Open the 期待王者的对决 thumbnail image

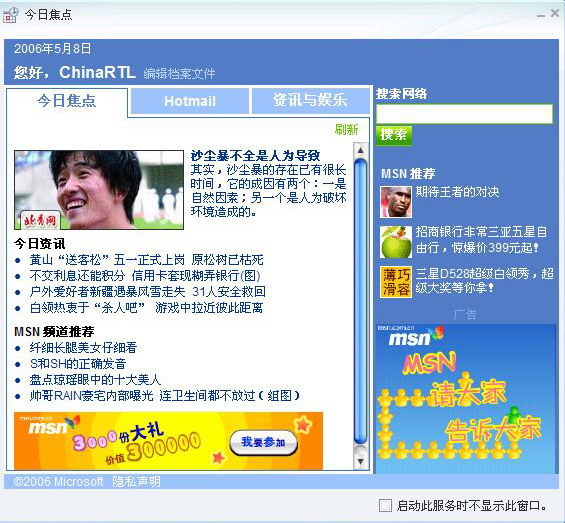396,202
